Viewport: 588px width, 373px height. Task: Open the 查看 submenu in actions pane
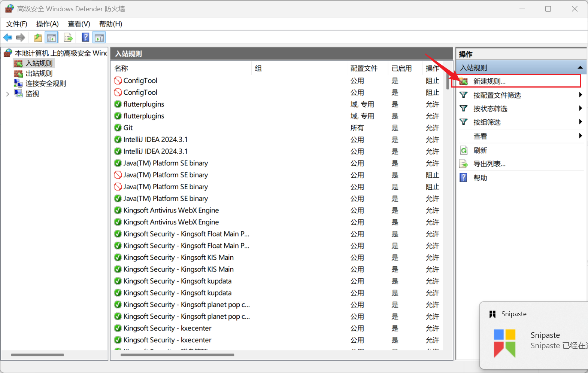520,136
